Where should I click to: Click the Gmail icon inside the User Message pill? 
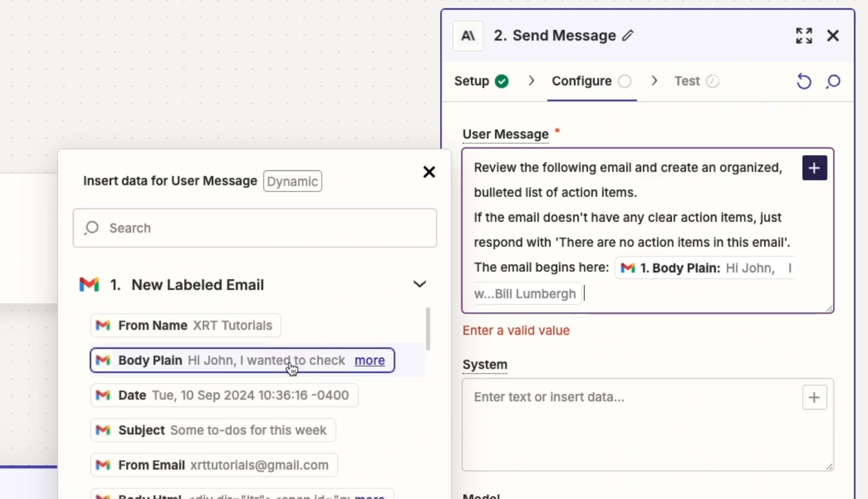click(x=628, y=268)
